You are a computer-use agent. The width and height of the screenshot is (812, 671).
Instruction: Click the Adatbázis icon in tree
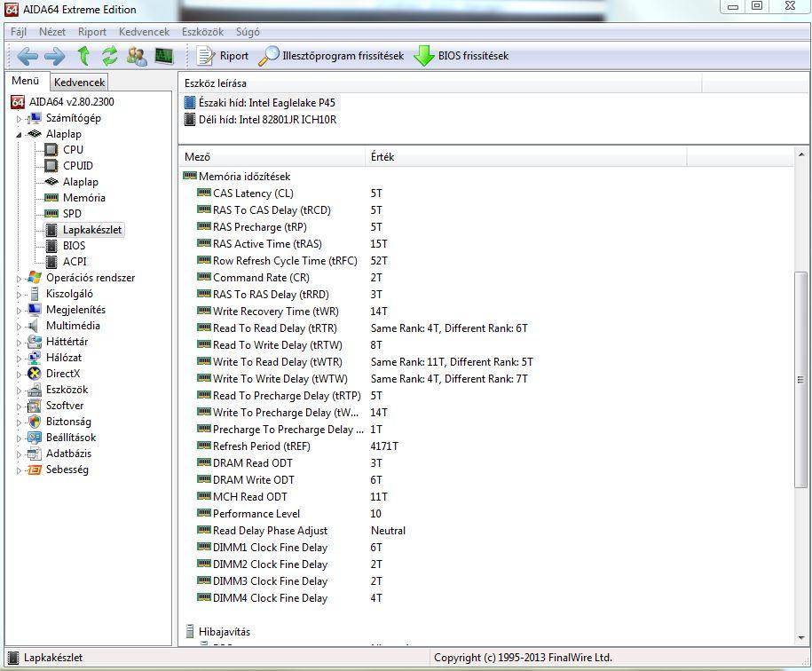(x=35, y=454)
